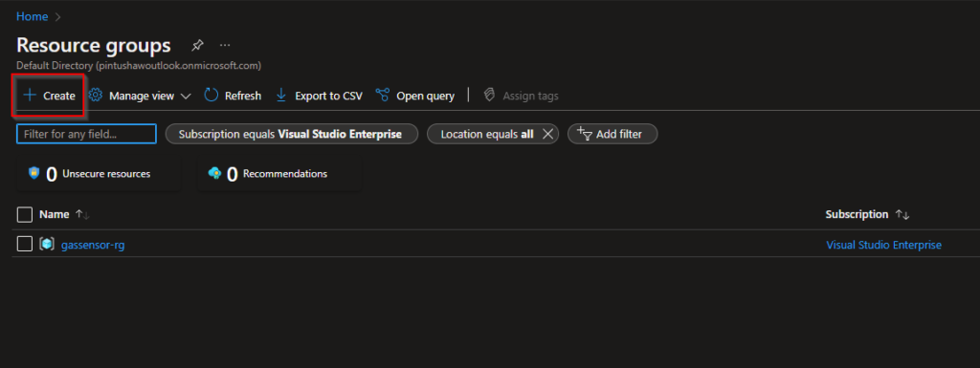Screen dimensions: 980x368
Task: Refresh the resource groups list
Action: tap(233, 96)
